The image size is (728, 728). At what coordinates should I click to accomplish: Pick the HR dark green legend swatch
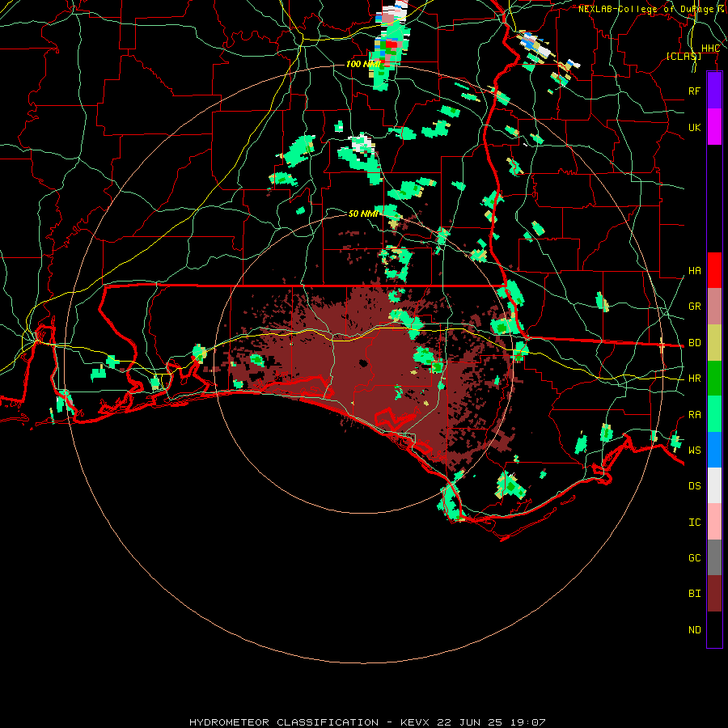pyautogui.click(x=714, y=379)
